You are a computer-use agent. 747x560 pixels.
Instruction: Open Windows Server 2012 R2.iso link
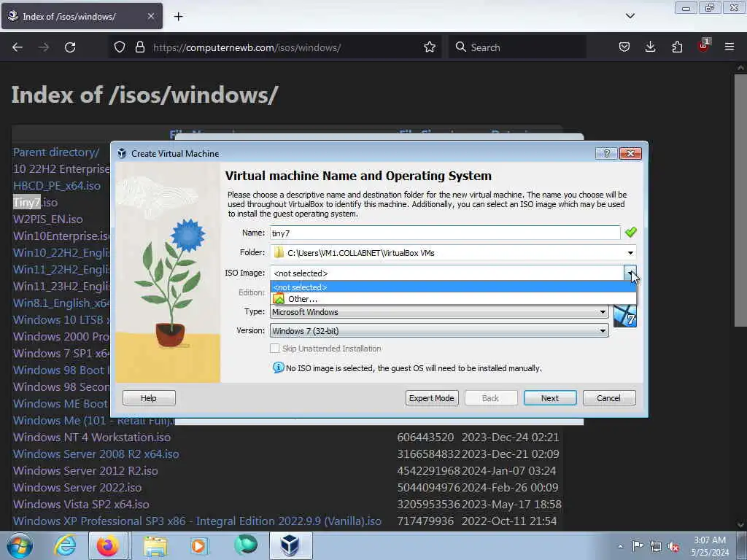(85, 471)
